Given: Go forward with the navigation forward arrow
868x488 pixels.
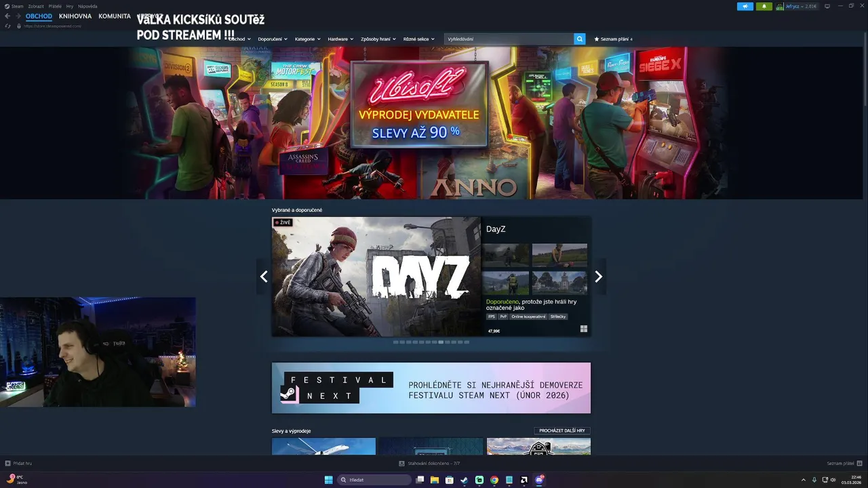Looking at the screenshot, I should [18, 16].
